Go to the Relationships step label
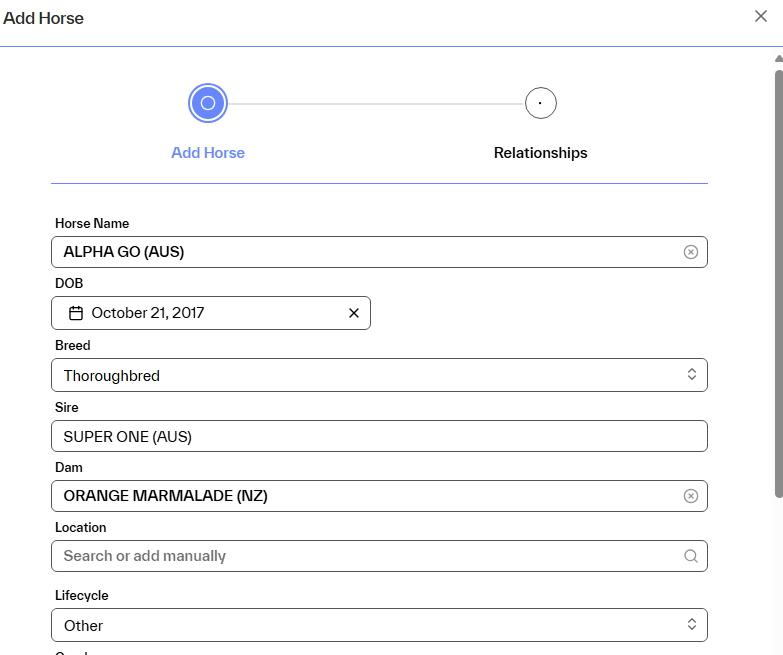 coord(540,153)
